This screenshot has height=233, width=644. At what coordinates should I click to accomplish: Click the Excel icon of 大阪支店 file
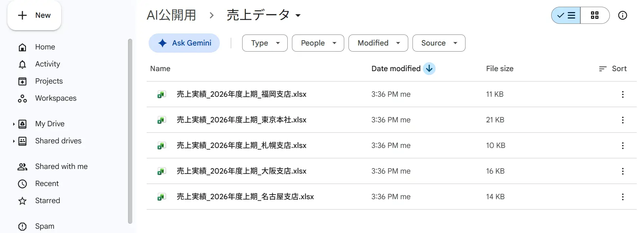pos(162,171)
